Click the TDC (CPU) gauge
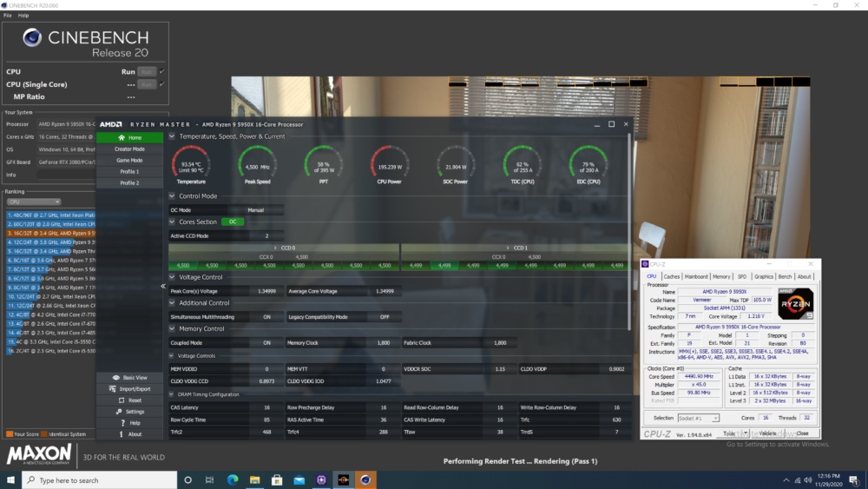The width and height of the screenshot is (868, 489). (x=522, y=164)
